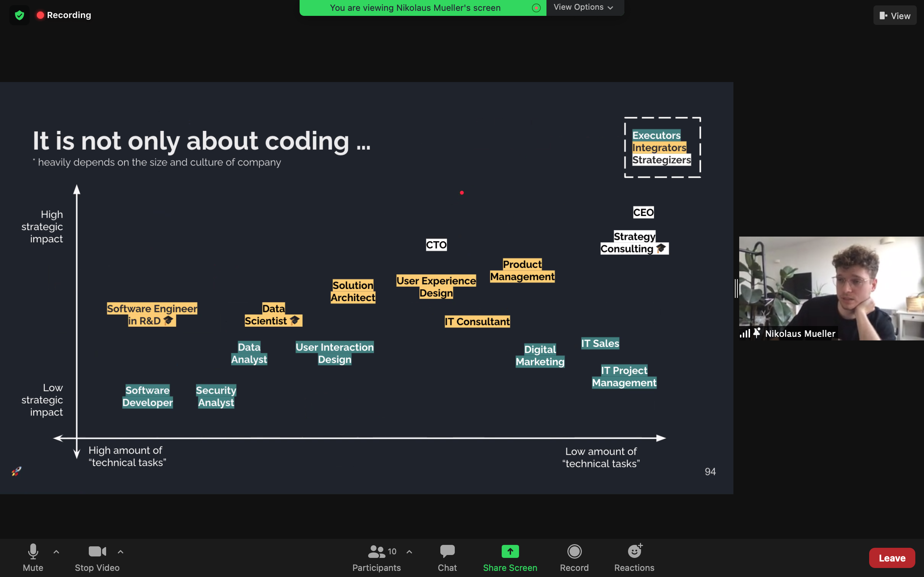Click the rocket icon on the slide corner
The image size is (924, 577).
[x=16, y=471]
